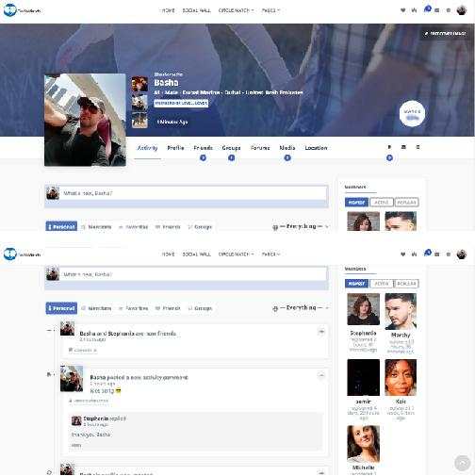Open samir's dark avatar in the Members widget
The height and width of the screenshot is (476, 475).
click(363, 377)
